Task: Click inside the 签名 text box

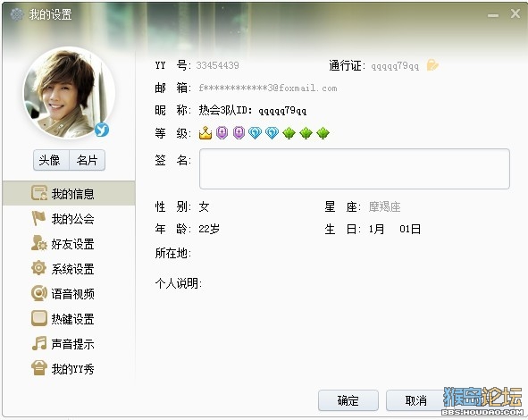Action: (355, 169)
